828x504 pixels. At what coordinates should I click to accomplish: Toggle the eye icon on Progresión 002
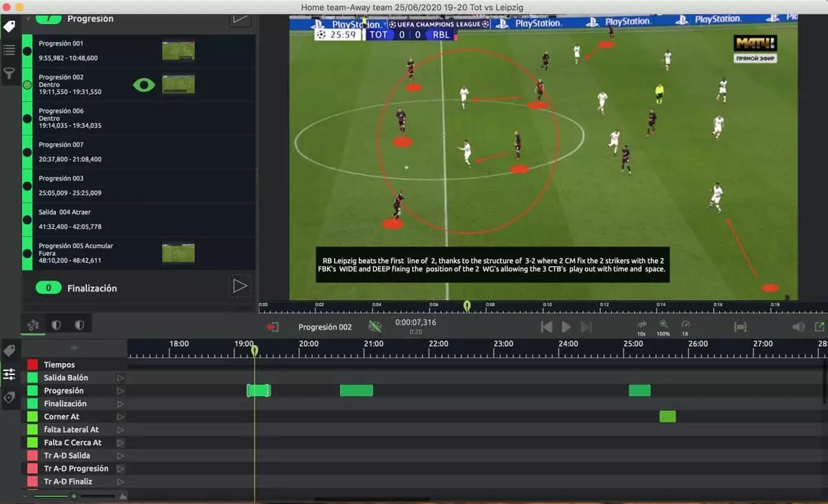tap(144, 85)
